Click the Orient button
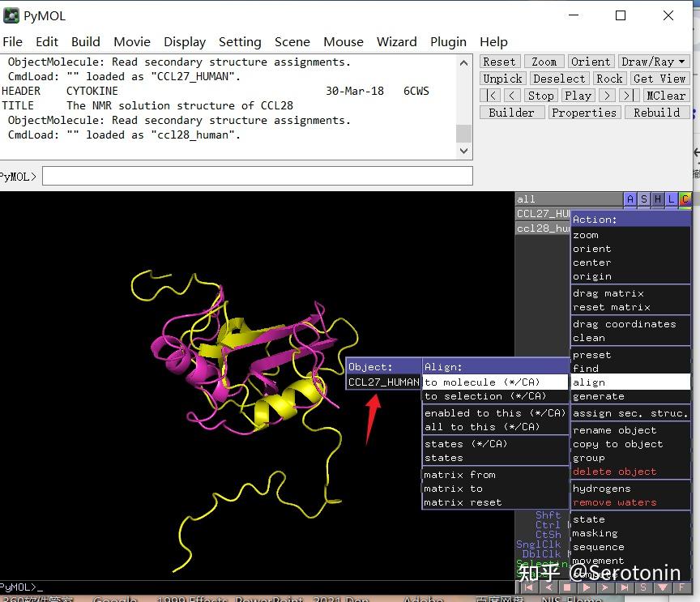Image resolution: width=700 pixels, height=602 pixels. click(x=591, y=62)
